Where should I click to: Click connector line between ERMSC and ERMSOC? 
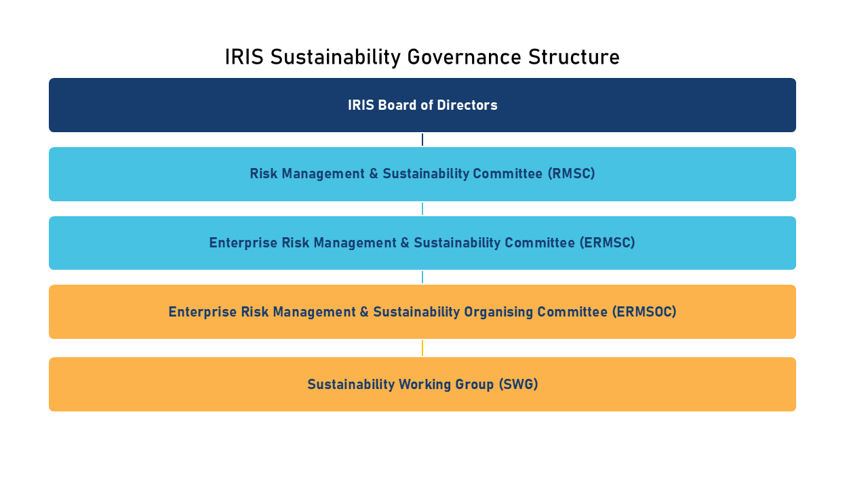[422, 277]
